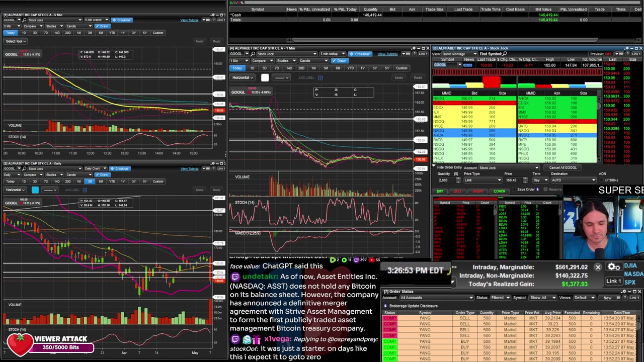Enable Crosshair in the 5 Min chart
Image resolution: width=644 pixels, height=362 pixels.
(x=121, y=20)
